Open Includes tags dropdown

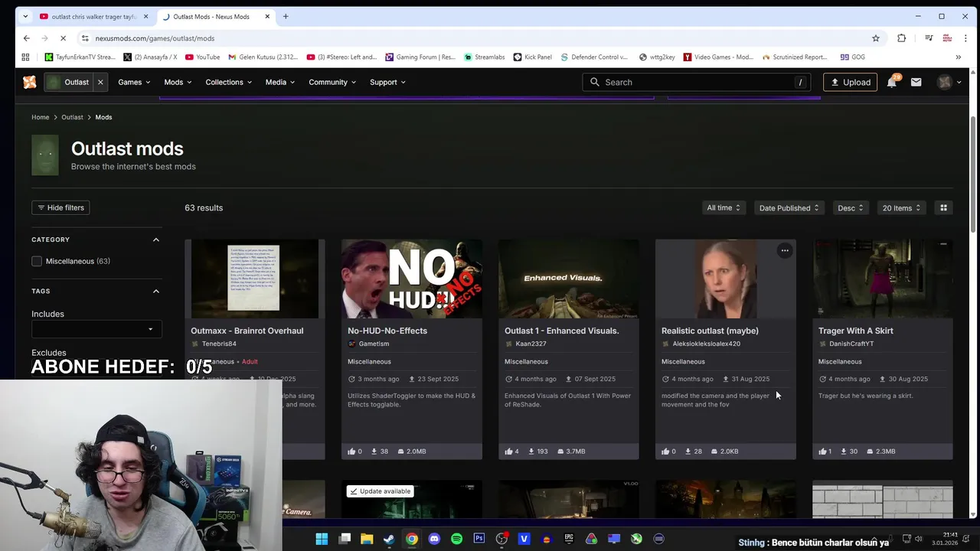[x=96, y=330]
